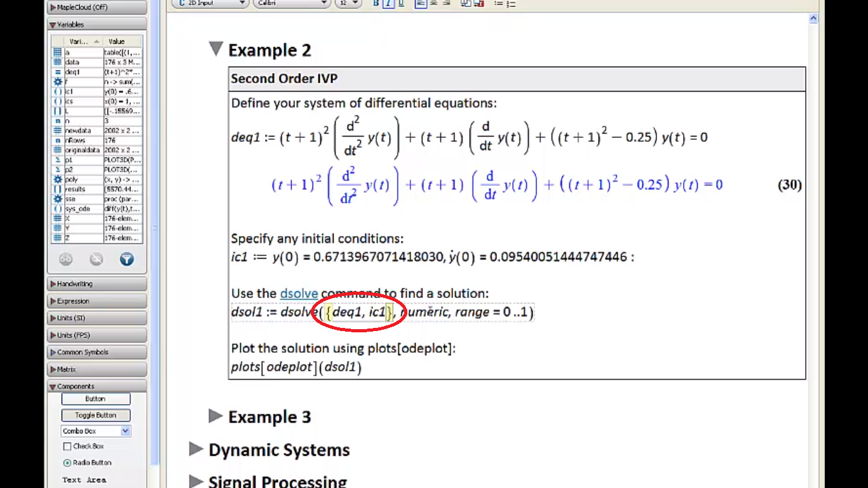
Task: Click the Button component in palette
Action: [x=96, y=399]
